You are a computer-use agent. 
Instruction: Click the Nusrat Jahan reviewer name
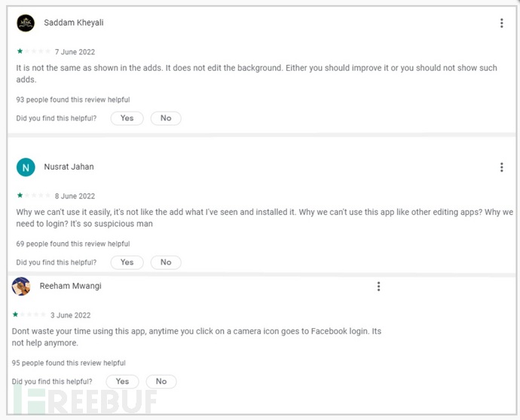coord(69,167)
